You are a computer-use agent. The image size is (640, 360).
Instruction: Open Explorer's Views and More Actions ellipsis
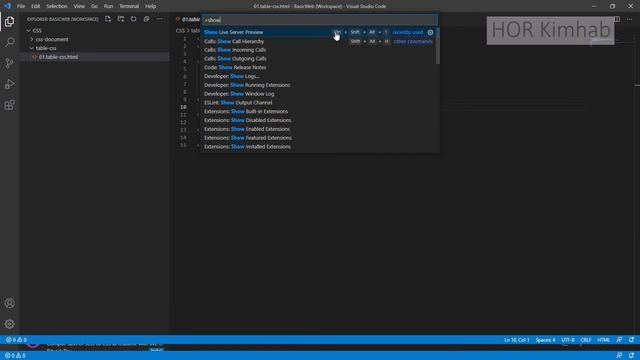coord(160,19)
